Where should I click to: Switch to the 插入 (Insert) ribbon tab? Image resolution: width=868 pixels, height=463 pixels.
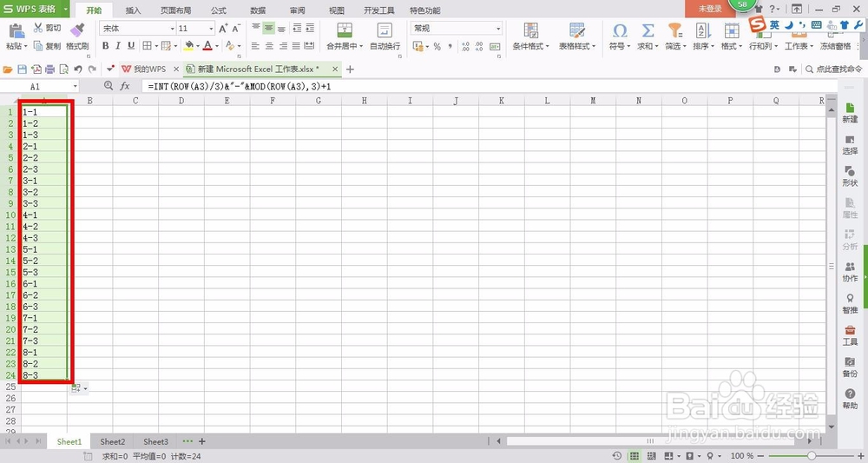tap(133, 10)
